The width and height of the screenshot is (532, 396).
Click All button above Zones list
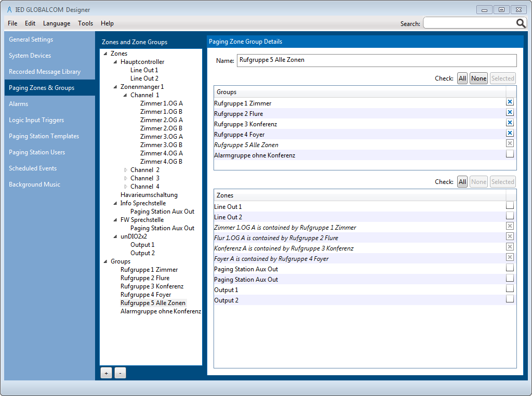(462, 182)
